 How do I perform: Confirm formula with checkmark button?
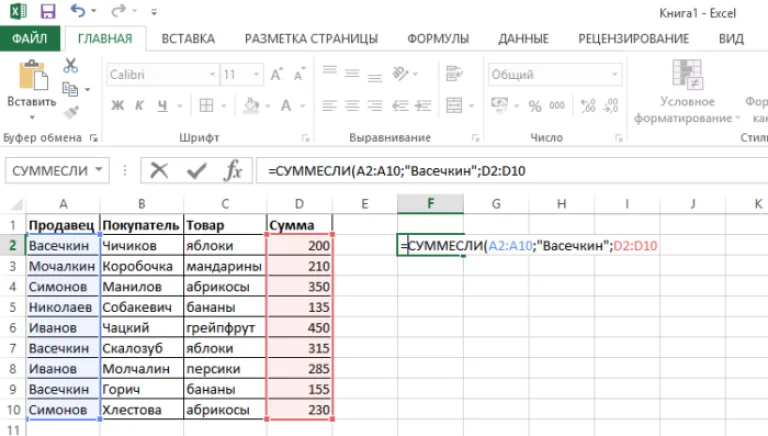coord(196,170)
